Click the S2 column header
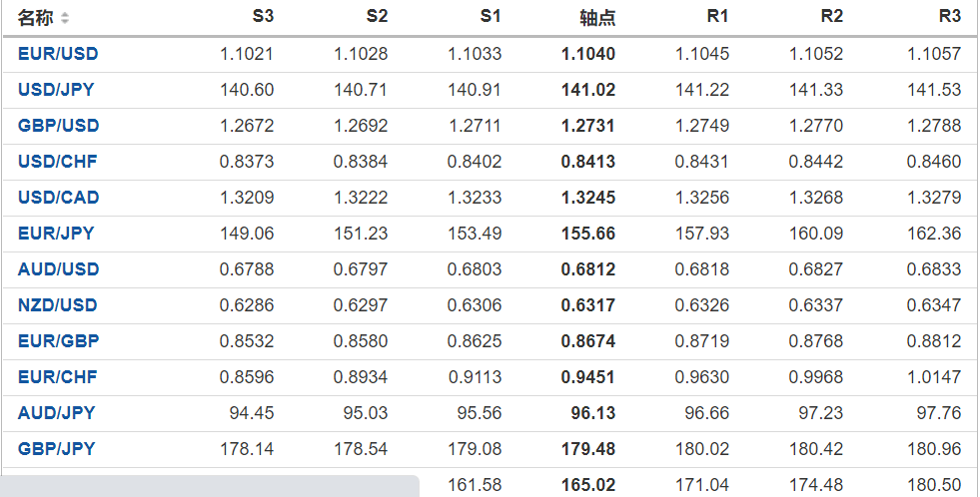This screenshot has height=497, width=980. [x=377, y=17]
